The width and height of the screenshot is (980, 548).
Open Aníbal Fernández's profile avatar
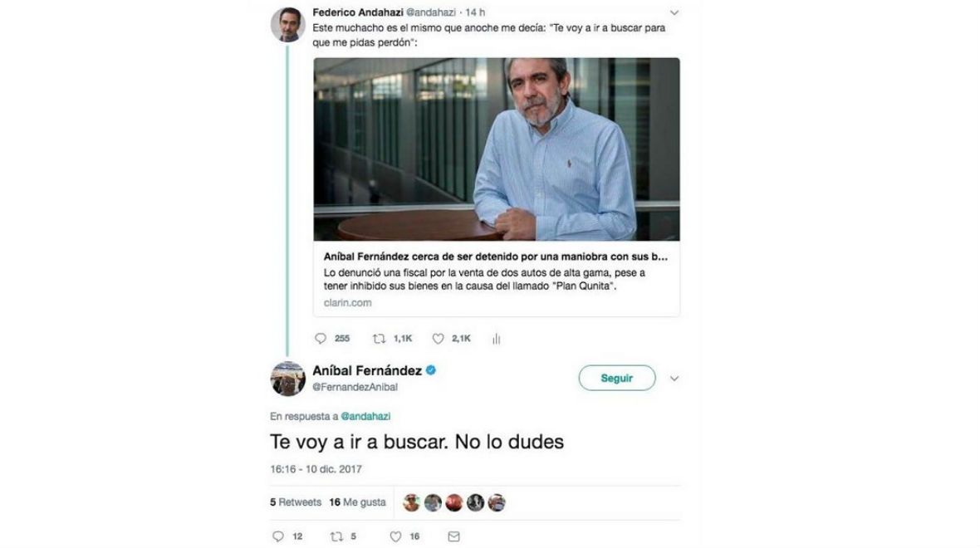coord(287,379)
